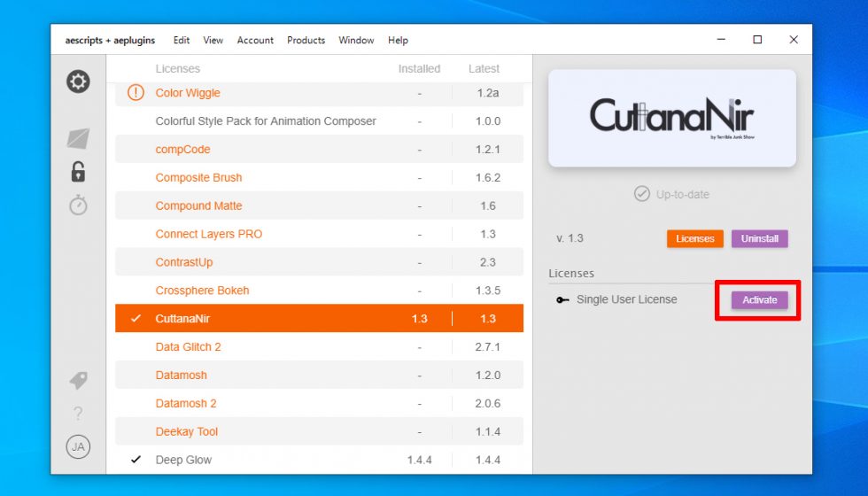Open the Edit menu

181,40
